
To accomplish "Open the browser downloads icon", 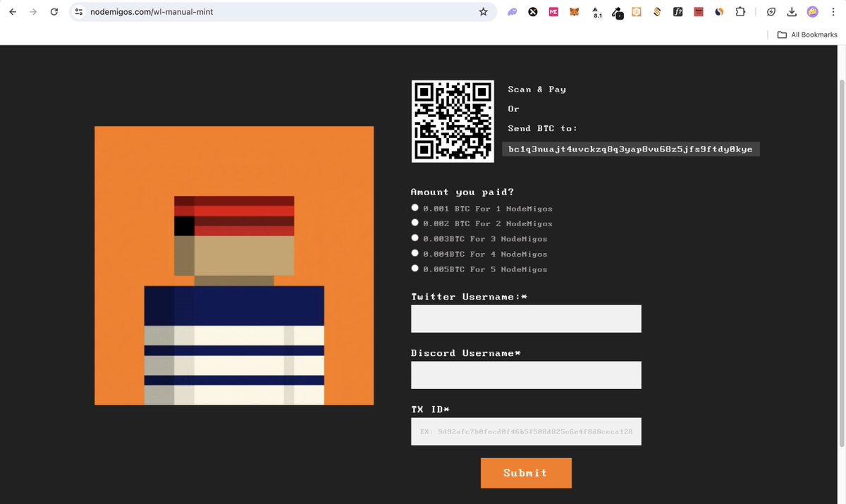I will (x=792, y=12).
